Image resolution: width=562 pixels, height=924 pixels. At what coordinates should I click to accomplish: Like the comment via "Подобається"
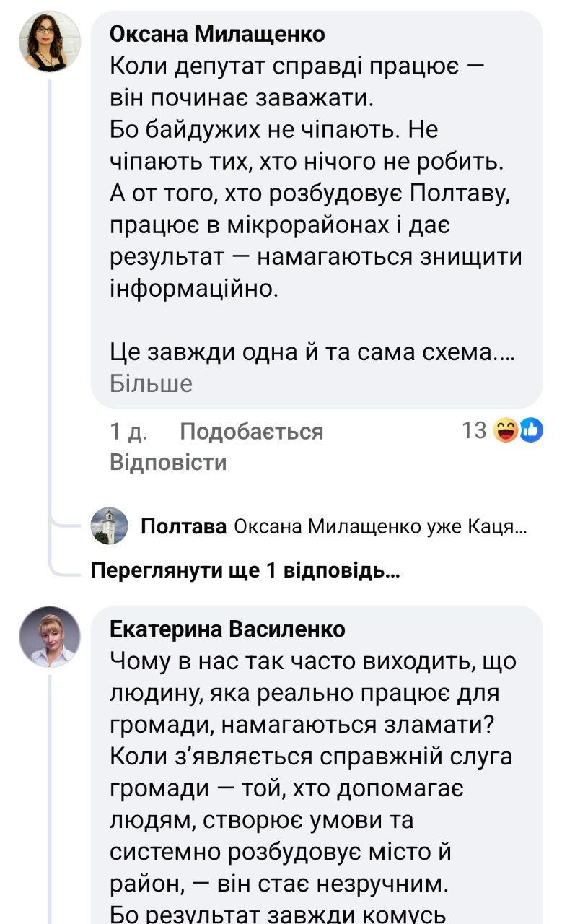(251, 432)
